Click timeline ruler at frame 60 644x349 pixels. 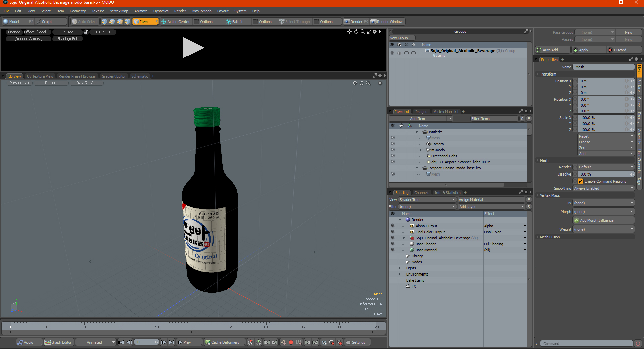coord(193,325)
